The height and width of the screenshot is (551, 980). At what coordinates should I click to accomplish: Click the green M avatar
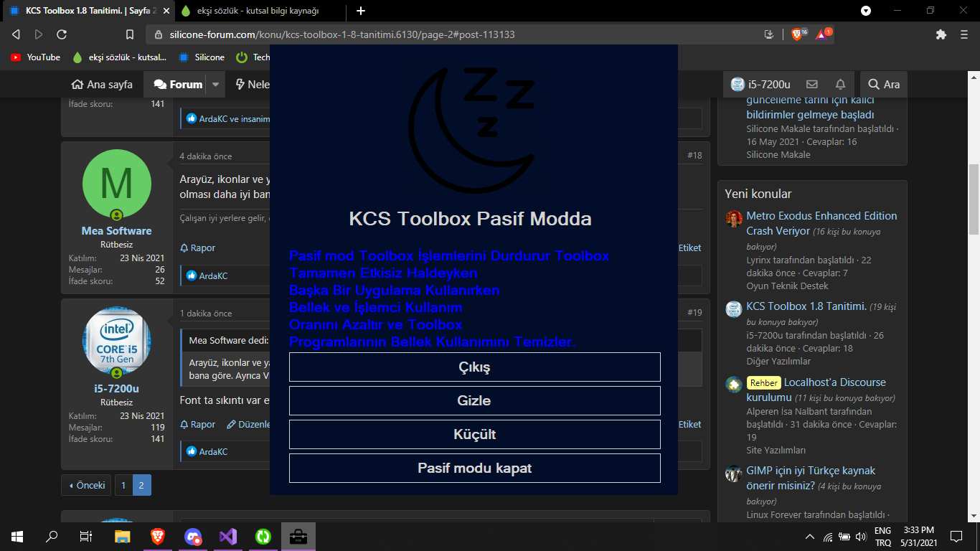pyautogui.click(x=117, y=184)
